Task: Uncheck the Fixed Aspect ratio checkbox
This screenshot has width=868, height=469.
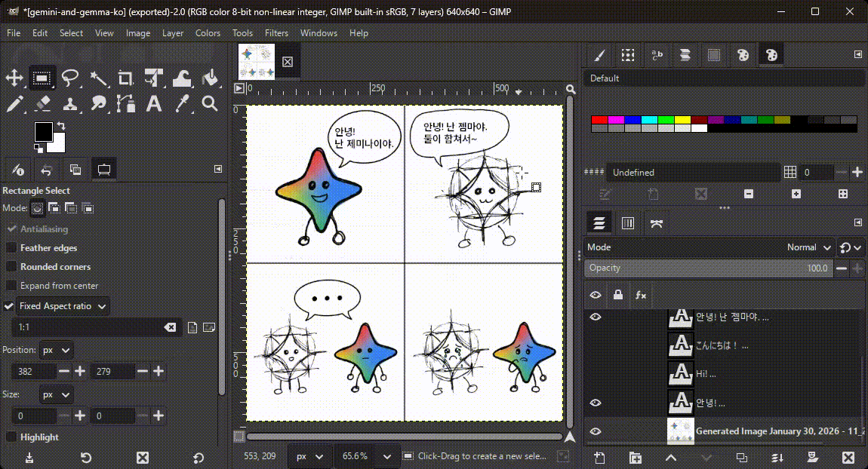Action: point(10,306)
